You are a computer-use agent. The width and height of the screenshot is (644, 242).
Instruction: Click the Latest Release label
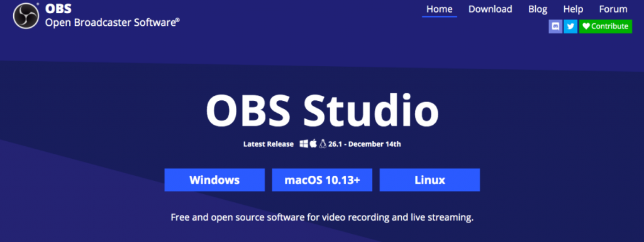(269, 144)
